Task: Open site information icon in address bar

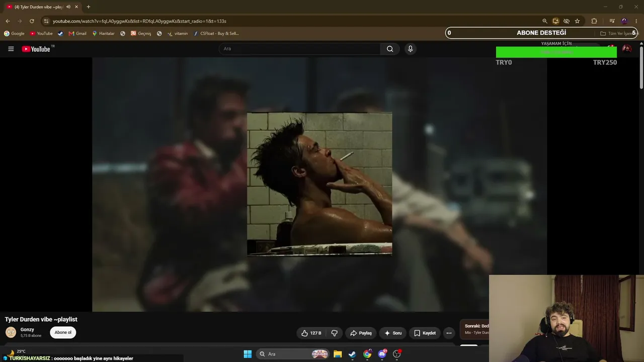Action: (46, 21)
